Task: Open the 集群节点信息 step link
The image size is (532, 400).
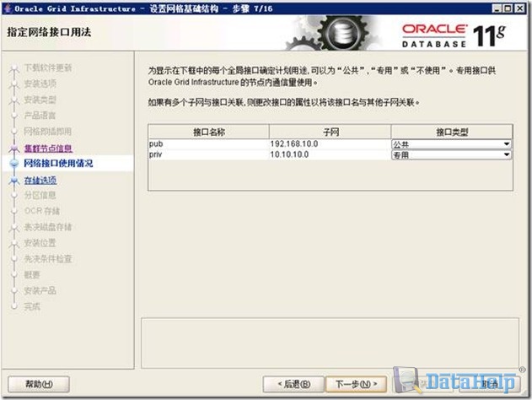Action: tap(48, 148)
